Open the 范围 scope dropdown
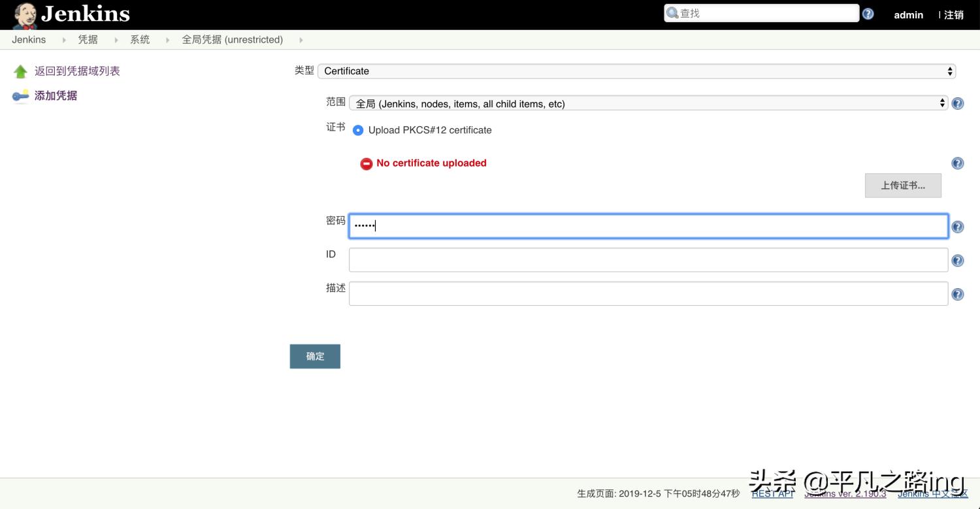Screen dimensions: 980x509 coord(647,103)
